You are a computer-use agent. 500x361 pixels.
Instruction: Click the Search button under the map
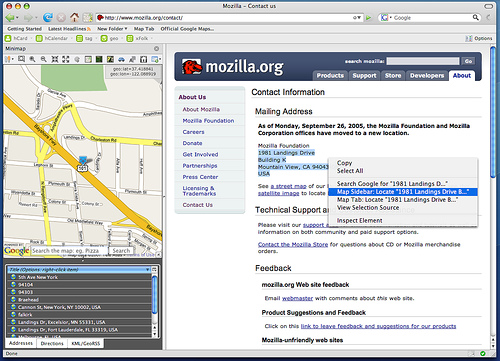[121, 250]
